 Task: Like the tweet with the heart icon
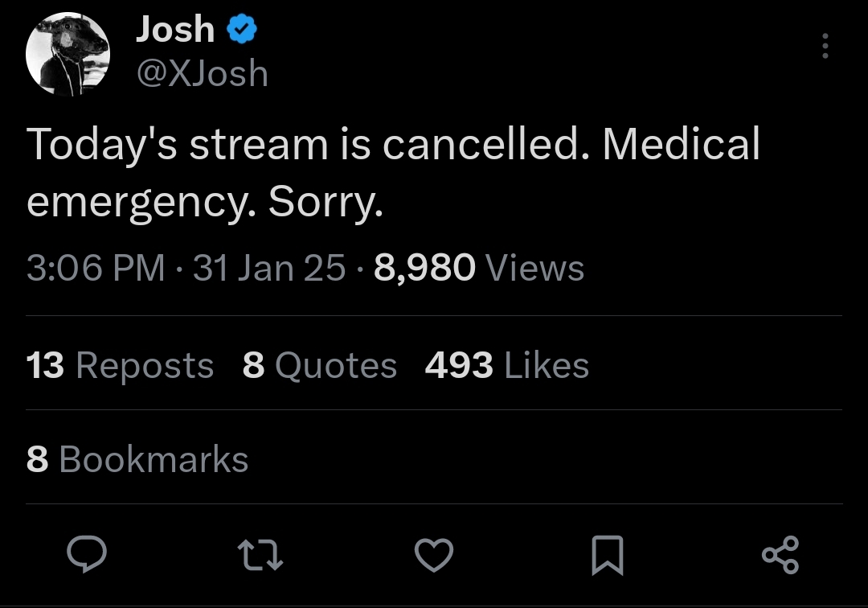[434, 555]
